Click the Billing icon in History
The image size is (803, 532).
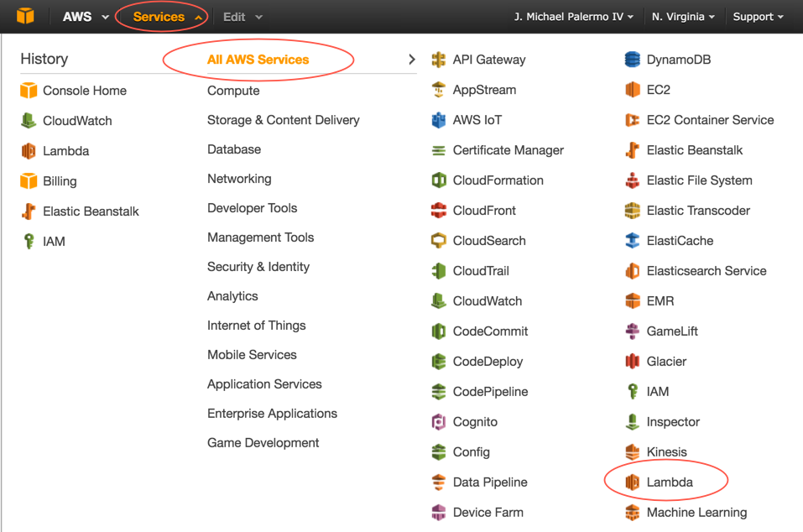click(x=29, y=181)
